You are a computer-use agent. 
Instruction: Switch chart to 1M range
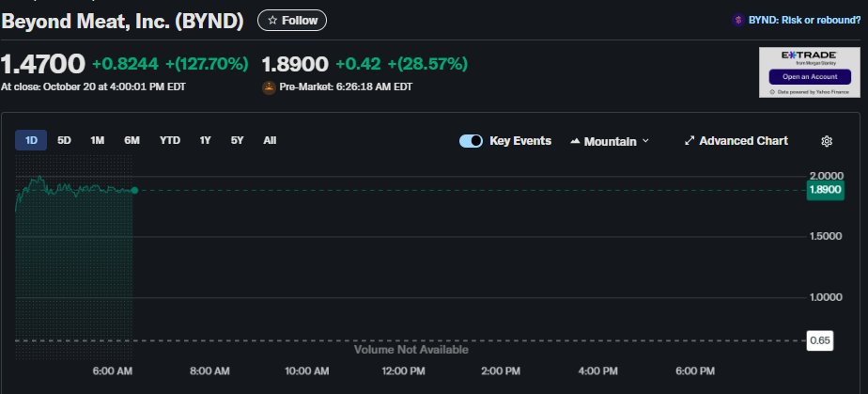pyautogui.click(x=98, y=141)
